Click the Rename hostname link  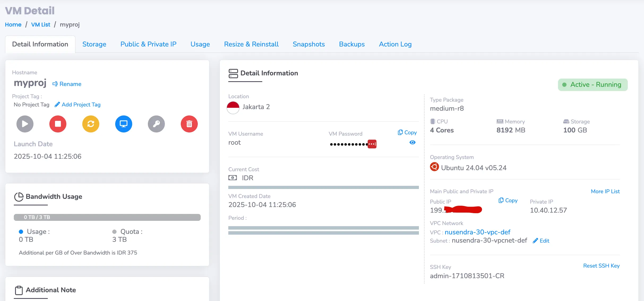67,84
